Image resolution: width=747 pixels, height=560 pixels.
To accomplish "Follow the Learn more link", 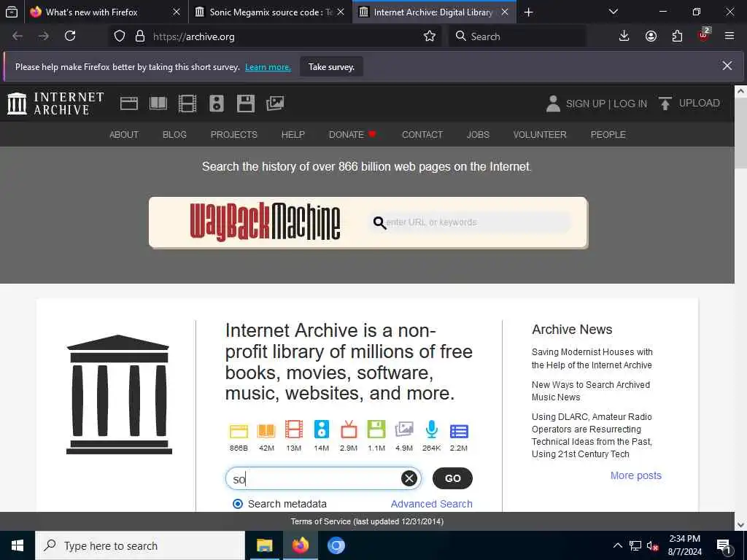I will tap(268, 67).
